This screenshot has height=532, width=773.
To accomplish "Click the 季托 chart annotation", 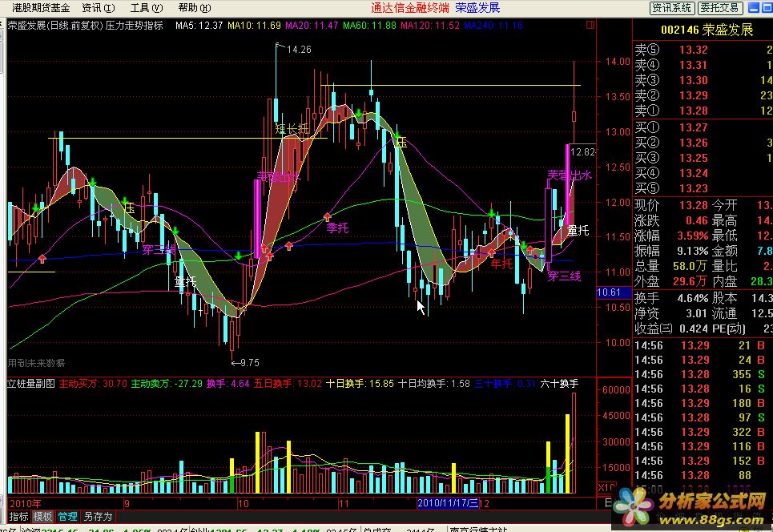I will pyautogui.click(x=338, y=228).
